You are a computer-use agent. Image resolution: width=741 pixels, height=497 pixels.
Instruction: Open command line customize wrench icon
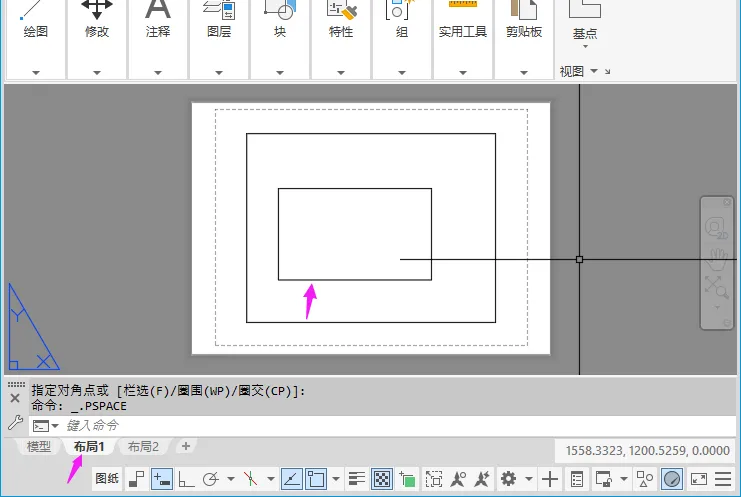pyautogui.click(x=15, y=422)
